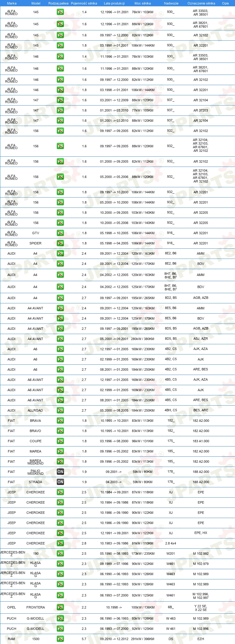This screenshot has width=235, height=644.
Task: Select the body cell '2.8 4x4'
Action: point(171,543)
